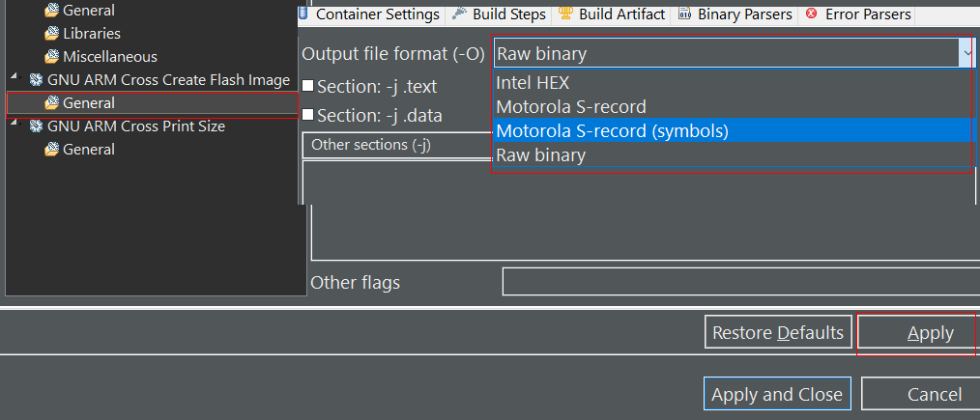The height and width of the screenshot is (420, 980).
Task: Enable the Section -j .data checkbox
Action: (308, 114)
